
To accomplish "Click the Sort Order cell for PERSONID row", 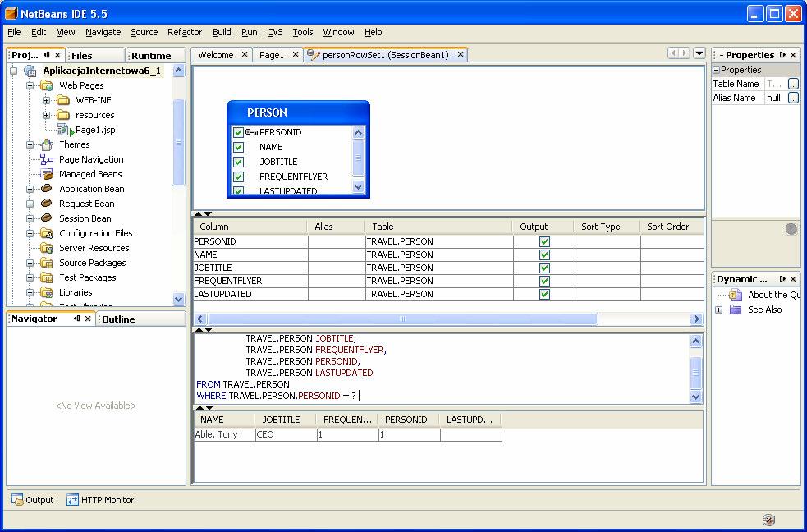I will (672, 242).
